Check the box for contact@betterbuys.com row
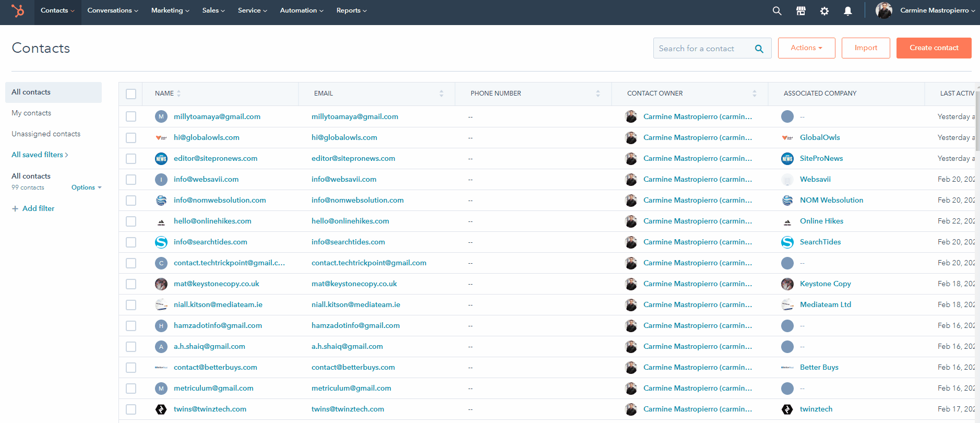This screenshot has height=423, width=980. pyautogui.click(x=131, y=368)
